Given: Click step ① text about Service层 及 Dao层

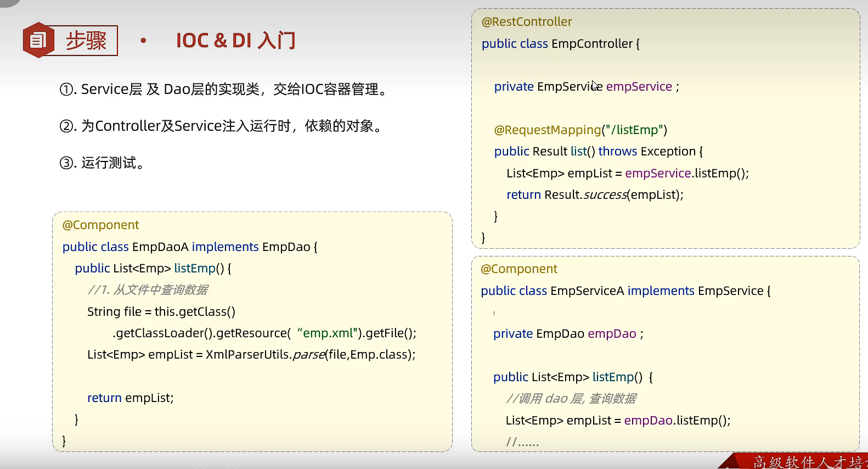Looking at the screenshot, I should [224, 89].
